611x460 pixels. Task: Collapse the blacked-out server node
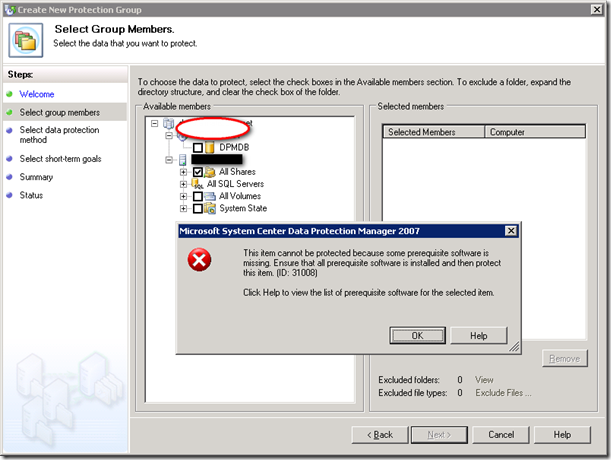click(169, 160)
